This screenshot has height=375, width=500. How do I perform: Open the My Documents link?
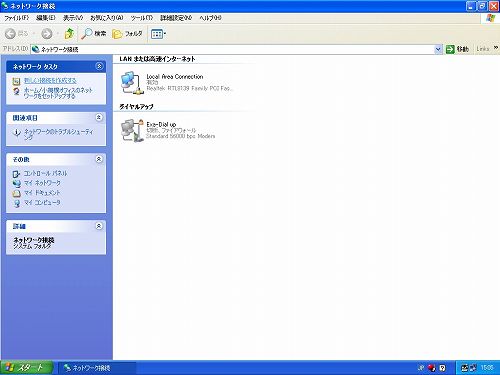click(x=42, y=193)
